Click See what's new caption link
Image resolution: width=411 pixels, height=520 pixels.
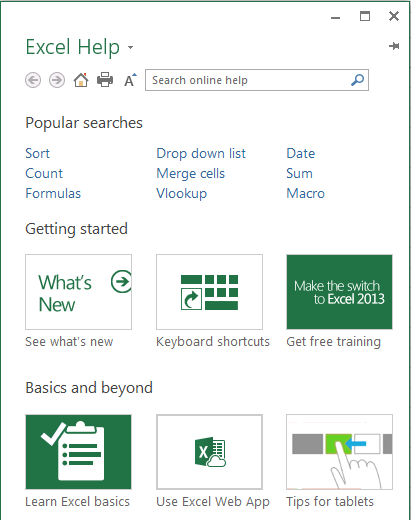(69, 342)
